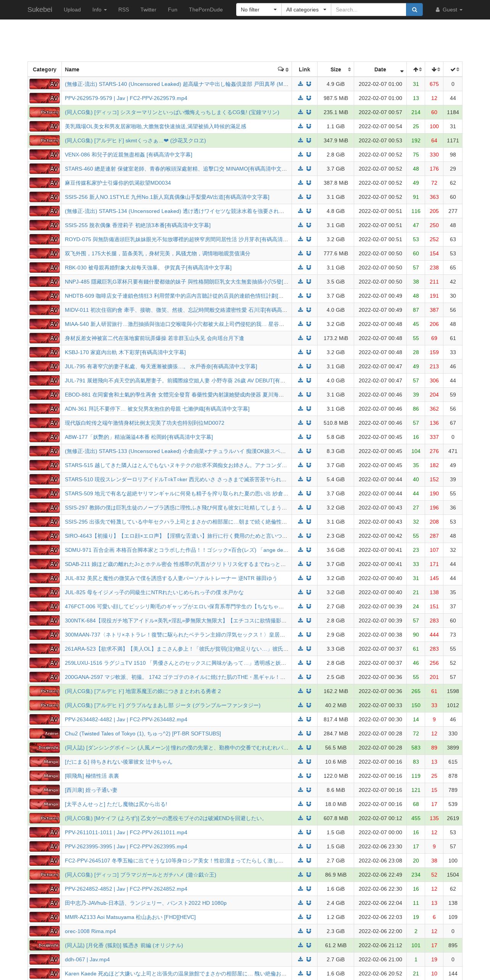Open the Chu2 (Twisted Tales of Tokyo) link

click(143, 733)
